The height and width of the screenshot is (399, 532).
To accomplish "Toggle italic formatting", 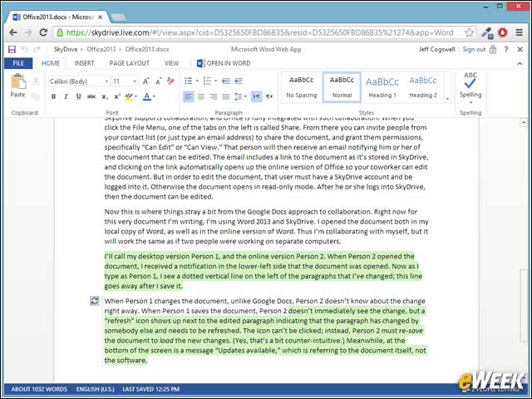I will tap(66, 96).
